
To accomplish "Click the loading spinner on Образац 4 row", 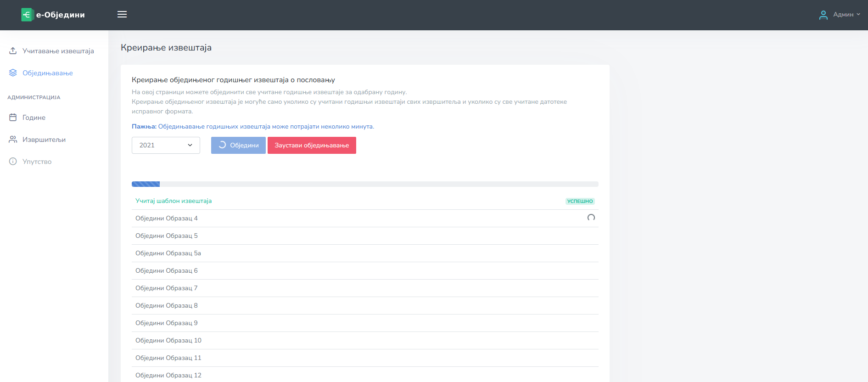I will pyautogui.click(x=591, y=218).
